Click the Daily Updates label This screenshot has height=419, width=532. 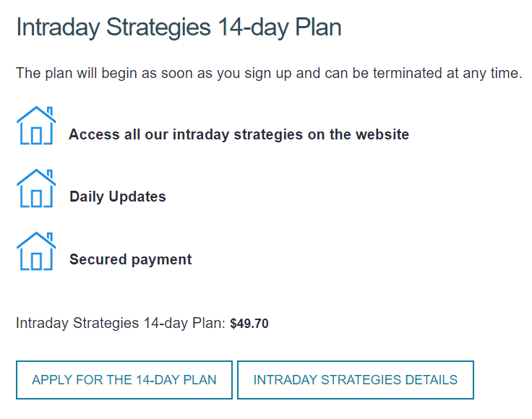pyautogui.click(x=118, y=196)
